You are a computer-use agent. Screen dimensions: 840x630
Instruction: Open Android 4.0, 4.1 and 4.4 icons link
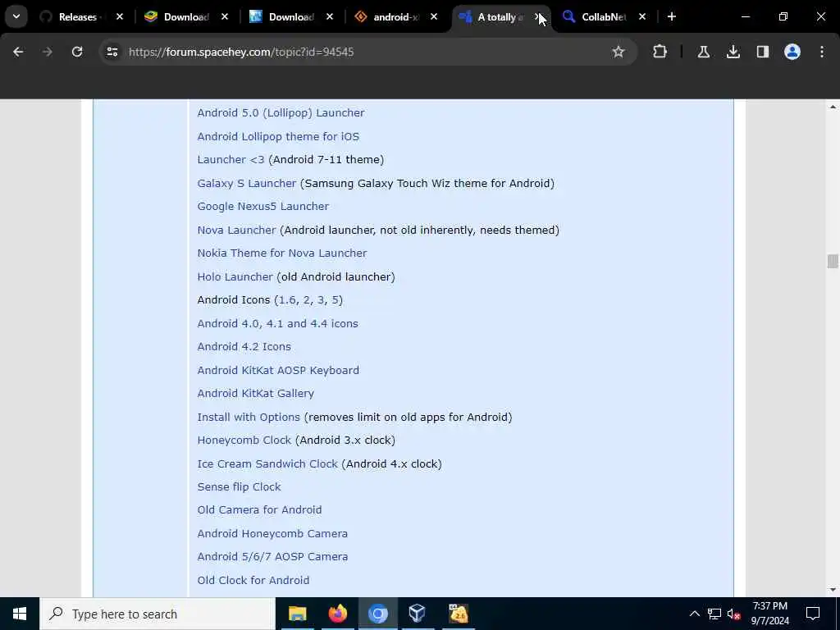[x=277, y=323]
